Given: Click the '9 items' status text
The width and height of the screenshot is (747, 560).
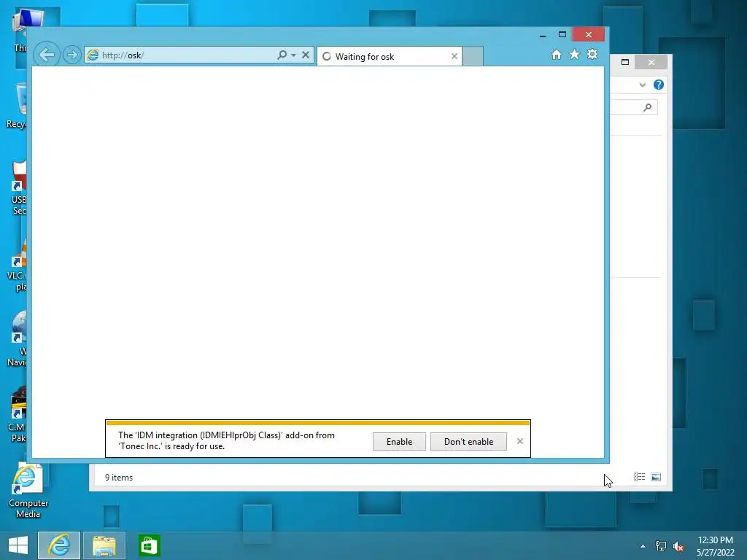Looking at the screenshot, I should click(119, 477).
